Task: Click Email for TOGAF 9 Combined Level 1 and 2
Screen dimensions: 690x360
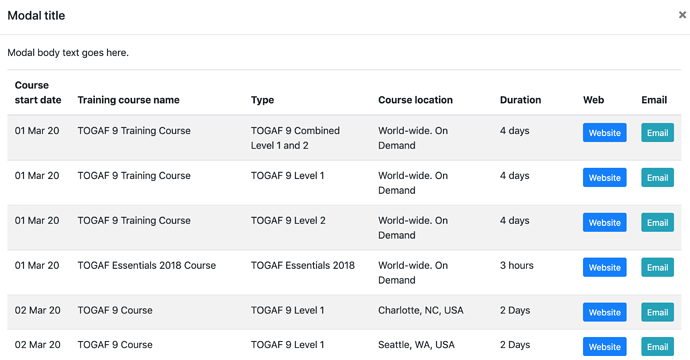Action: coord(657,132)
